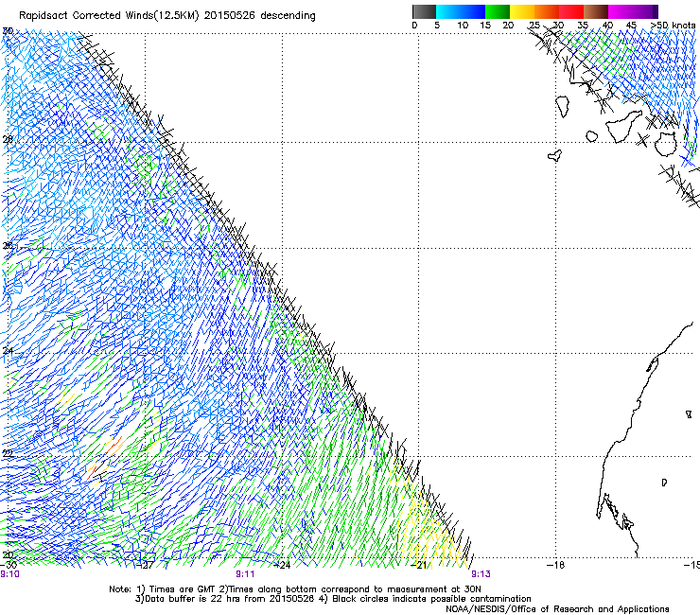Click the orange 25–30 knots legend segment
700x615 pixels.
click(547, 11)
